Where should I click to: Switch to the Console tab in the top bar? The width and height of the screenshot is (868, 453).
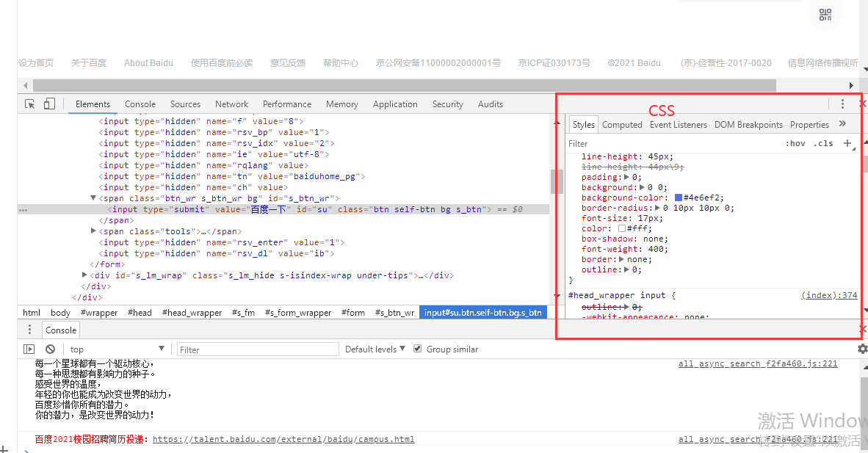tap(140, 104)
